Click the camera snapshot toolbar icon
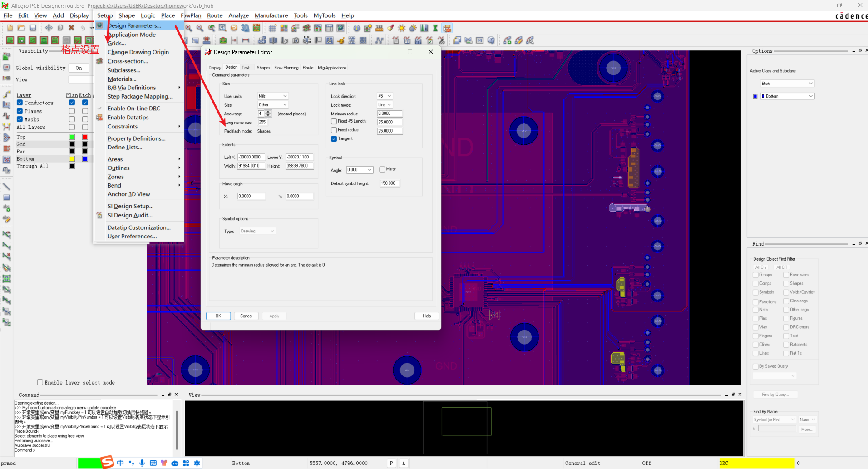868x469 pixels. (296, 40)
